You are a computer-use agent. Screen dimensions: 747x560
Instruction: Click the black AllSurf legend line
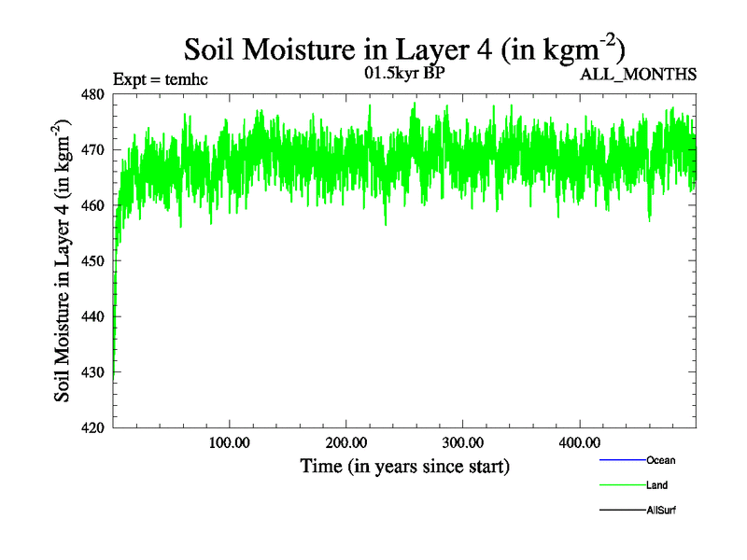[622, 511]
